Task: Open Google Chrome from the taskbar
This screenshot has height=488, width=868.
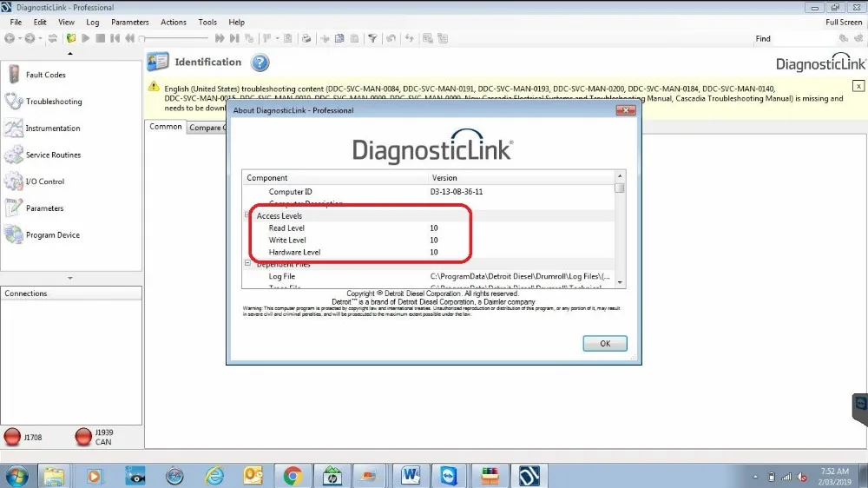Action: click(293, 476)
